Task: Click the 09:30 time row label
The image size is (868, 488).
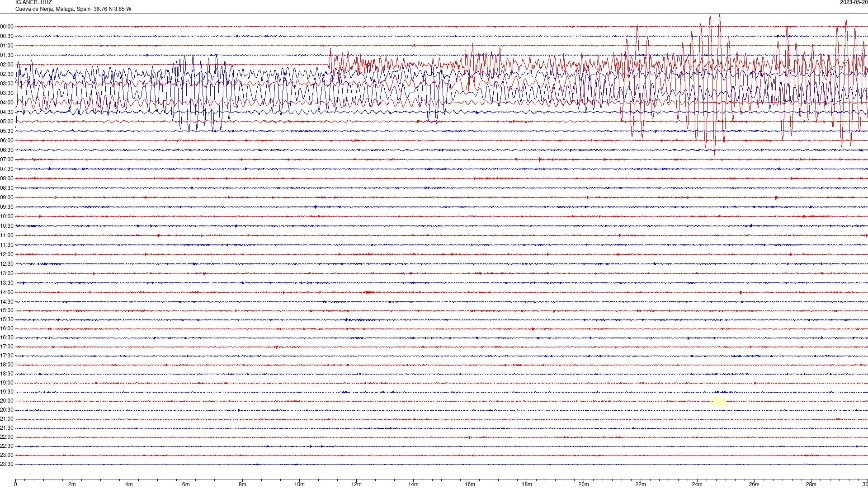Action: [x=7, y=207]
